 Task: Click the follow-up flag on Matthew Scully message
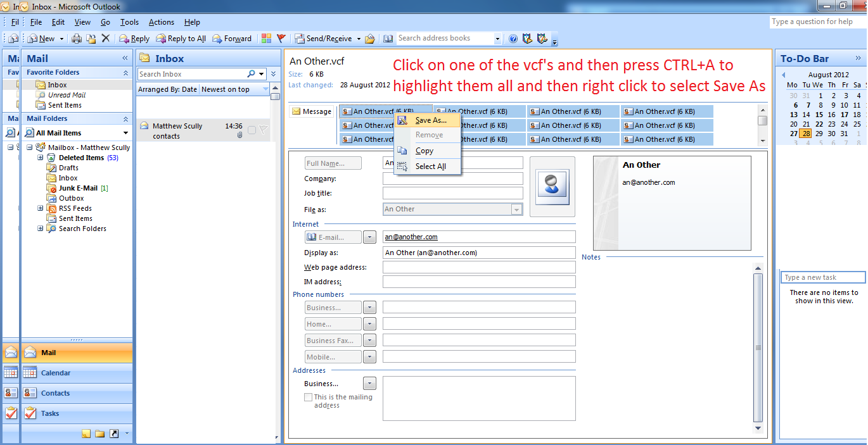click(264, 130)
